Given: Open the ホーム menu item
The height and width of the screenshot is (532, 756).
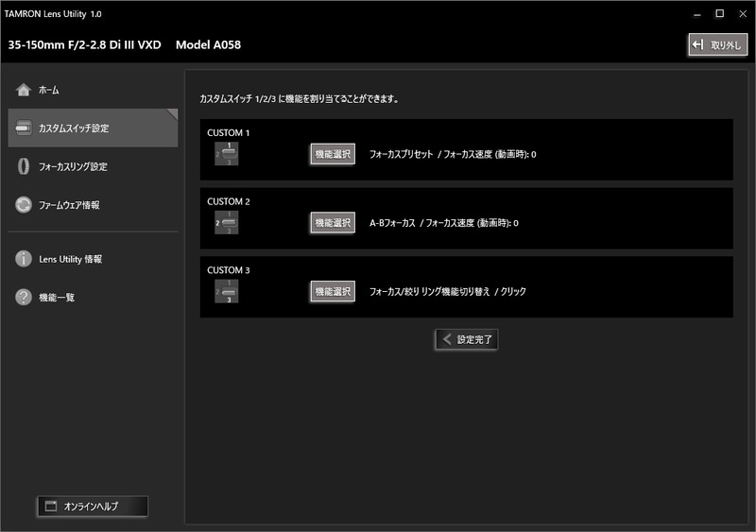Looking at the screenshot, I should point(93,90).
